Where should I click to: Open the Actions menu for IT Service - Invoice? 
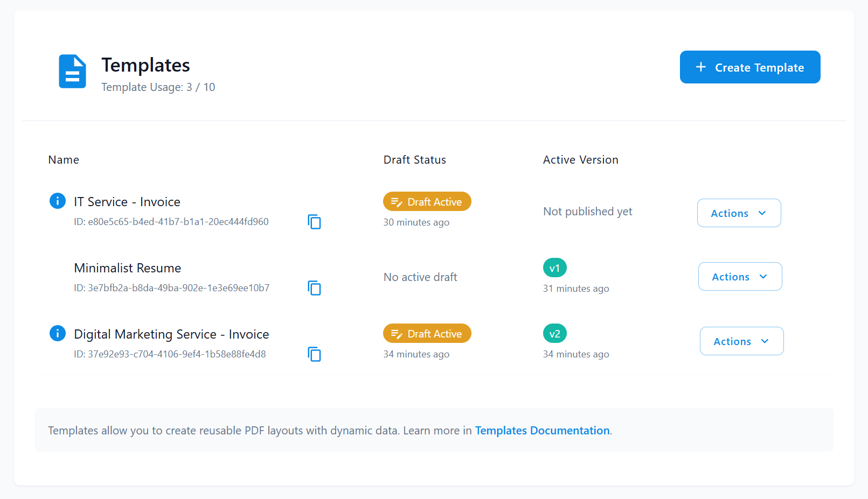[x=739, y=213]
